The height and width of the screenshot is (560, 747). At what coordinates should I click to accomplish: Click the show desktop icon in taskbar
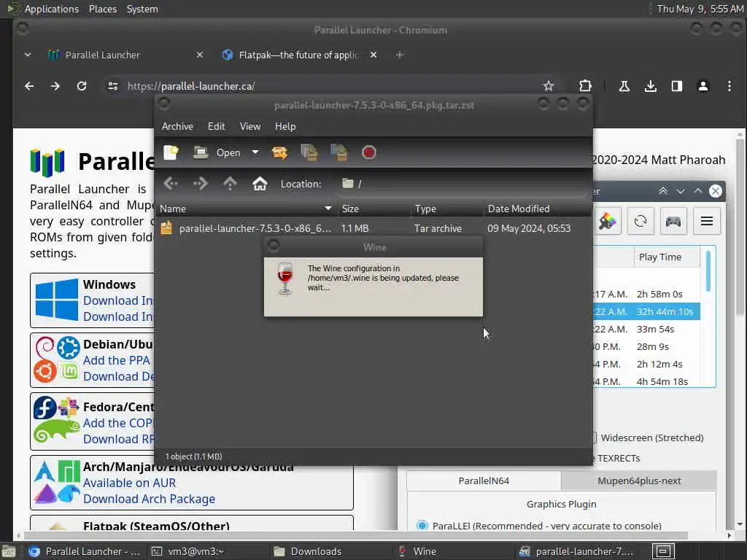[9, 551]
